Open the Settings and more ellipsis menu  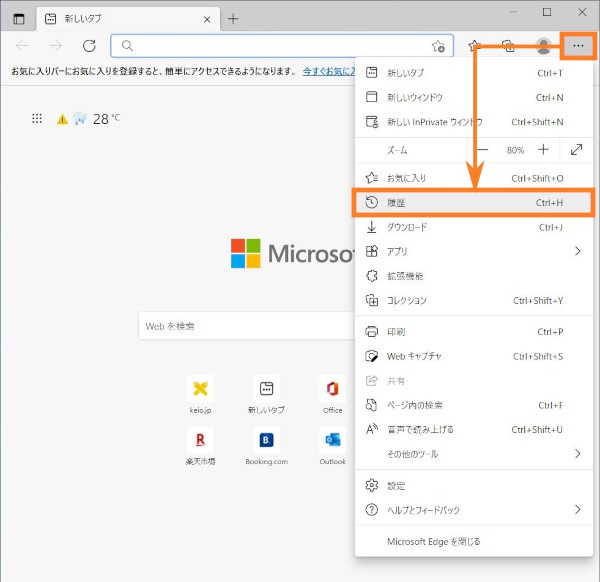coord(578,46)
